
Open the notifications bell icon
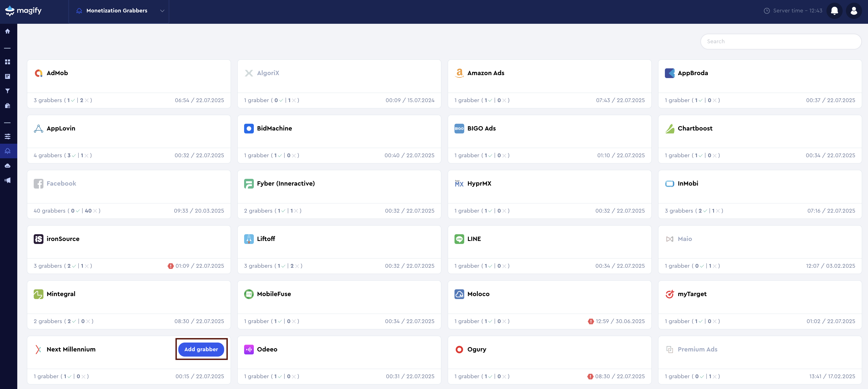(834, 11)
